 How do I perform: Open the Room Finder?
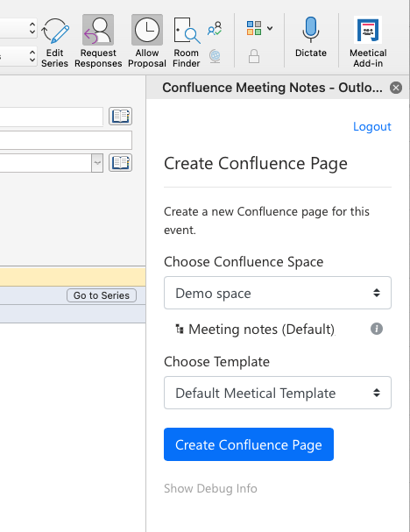[x=187, y=42]
